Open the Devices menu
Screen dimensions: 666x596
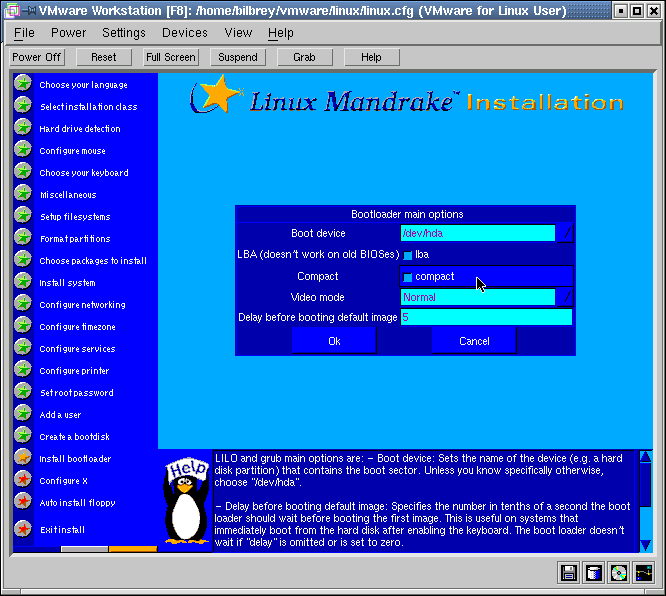coord(185,33)
